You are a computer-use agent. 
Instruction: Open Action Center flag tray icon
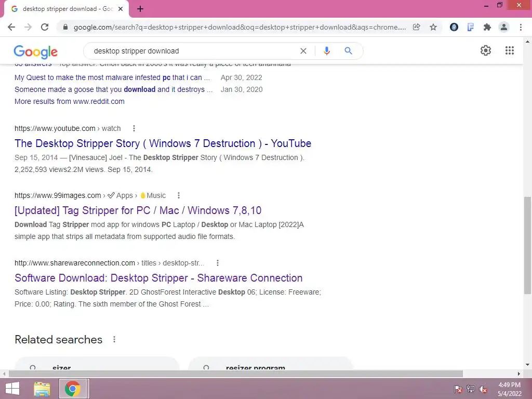click(458, 389)
